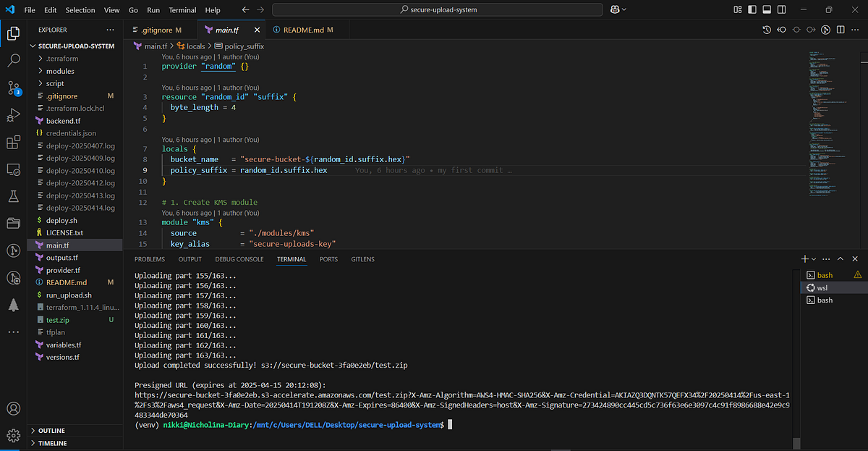
Task: Open the Terminal menu in menu bar
Action: coord(182,10)
